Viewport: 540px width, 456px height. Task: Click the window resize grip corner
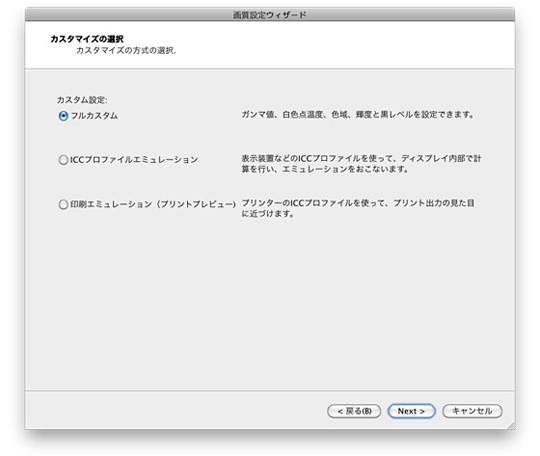511,425
